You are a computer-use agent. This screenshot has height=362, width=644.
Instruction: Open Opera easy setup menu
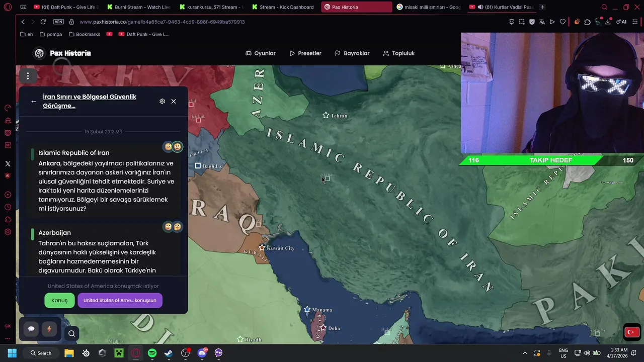pyautogui.click(x=635, y=22)
